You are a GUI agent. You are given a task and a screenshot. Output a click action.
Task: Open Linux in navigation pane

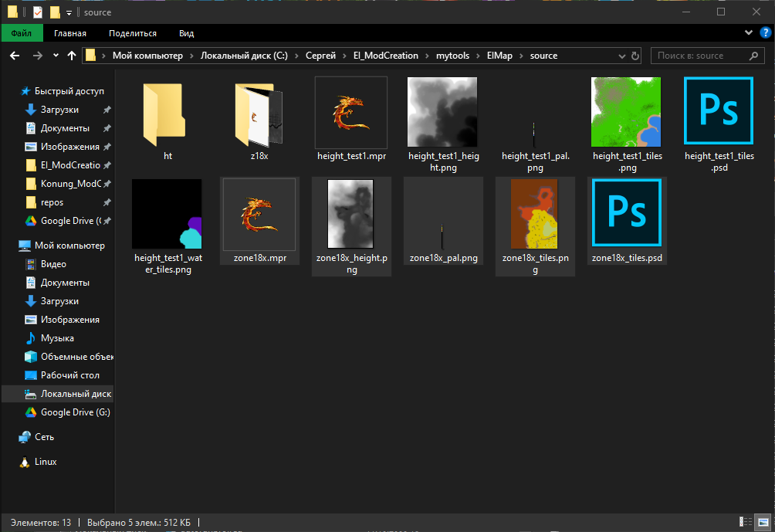coord(46,462)
